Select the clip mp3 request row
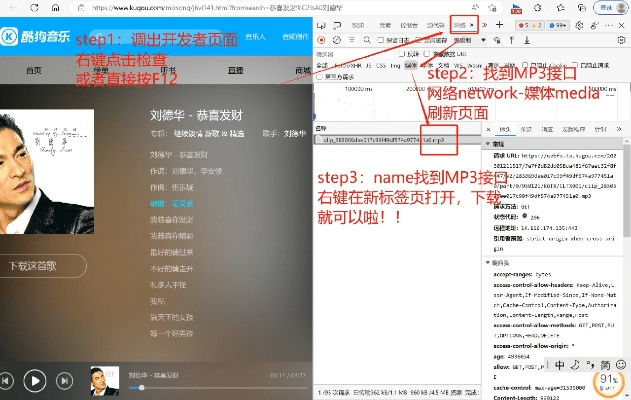The height and width of the screenshot is (400, 631). [397, 140]
